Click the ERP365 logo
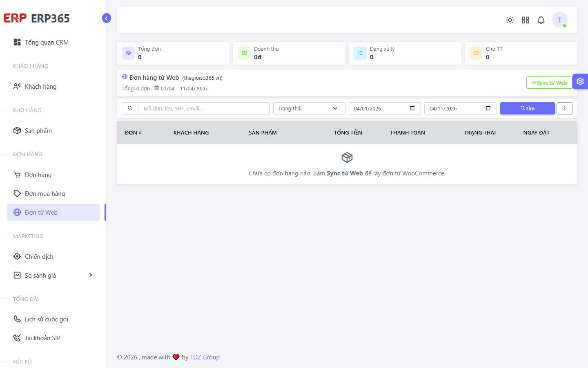 (x=36, y=18)
